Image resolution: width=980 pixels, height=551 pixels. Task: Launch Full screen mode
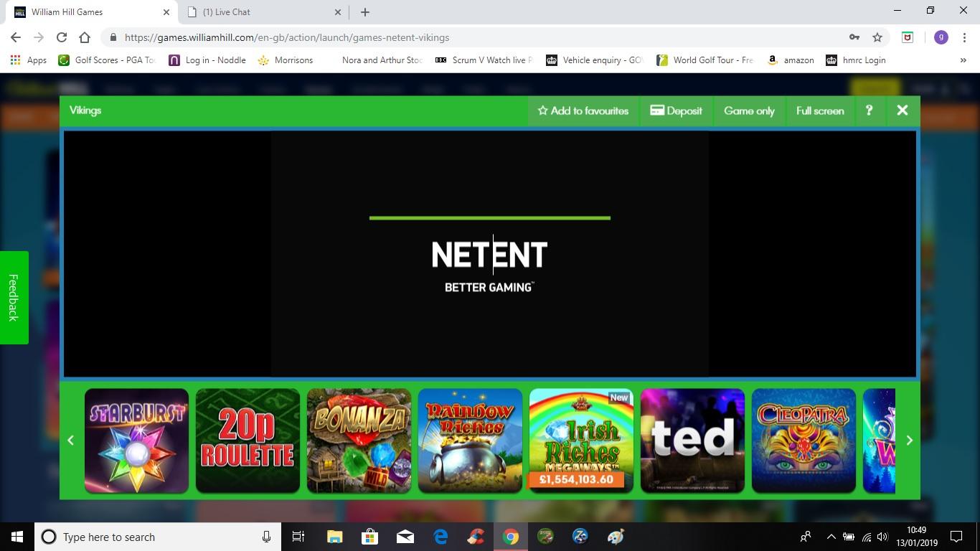coord(820,110)
